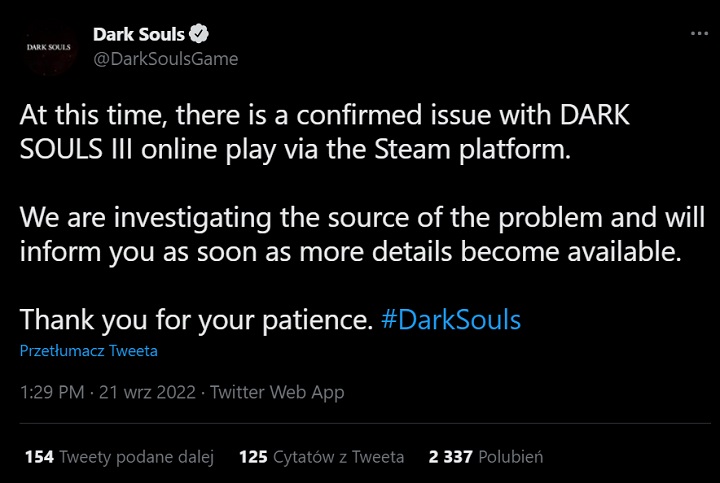Image resolution: width=720 pixels, height=483 pixels.
Task: Open the @DarkSoulsGame handle link
Action: tap(165, 58)
